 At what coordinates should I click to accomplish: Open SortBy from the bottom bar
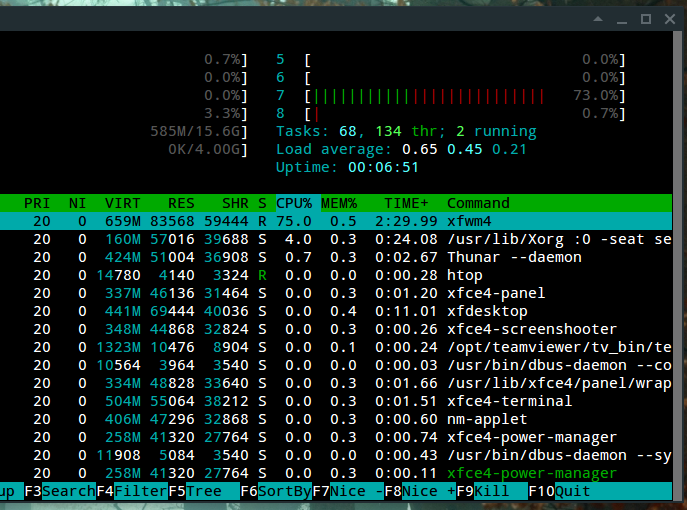tap(284, 492)
